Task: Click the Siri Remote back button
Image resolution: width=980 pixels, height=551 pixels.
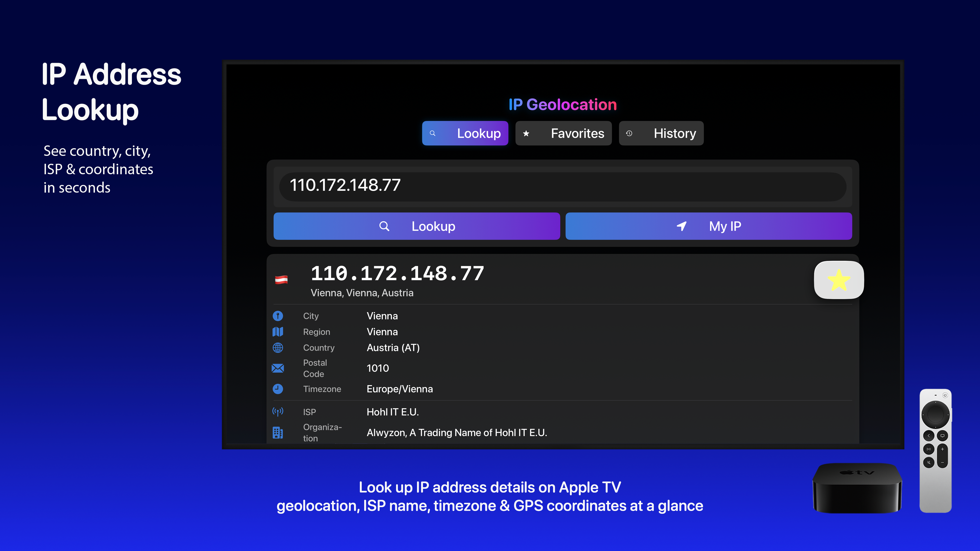Action: coord(929,435)
